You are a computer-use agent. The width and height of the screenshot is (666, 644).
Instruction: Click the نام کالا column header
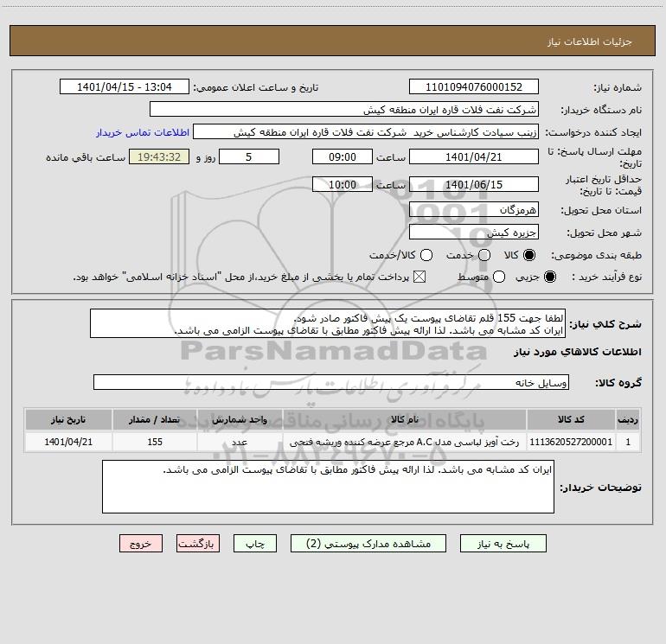[x=405, y=419]
